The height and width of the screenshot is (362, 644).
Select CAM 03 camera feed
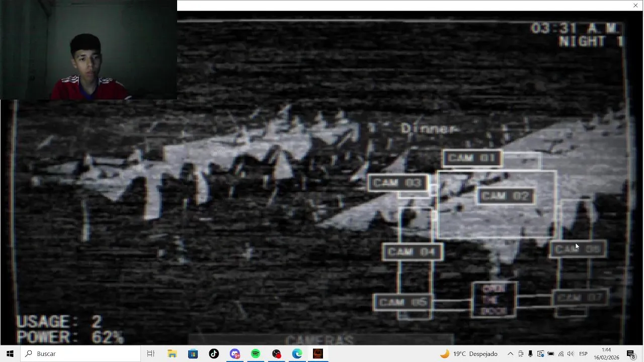(x=398, y=183)
